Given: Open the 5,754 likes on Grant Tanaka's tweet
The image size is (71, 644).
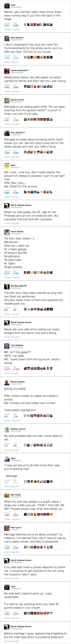Looking at the screenshot, I should [x=16, y=274].
